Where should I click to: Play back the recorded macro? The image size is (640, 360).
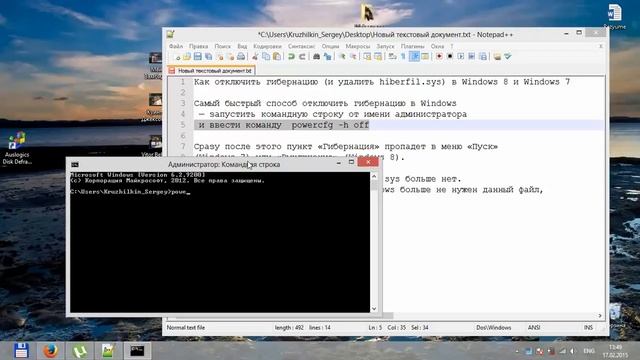coord(461,57)
